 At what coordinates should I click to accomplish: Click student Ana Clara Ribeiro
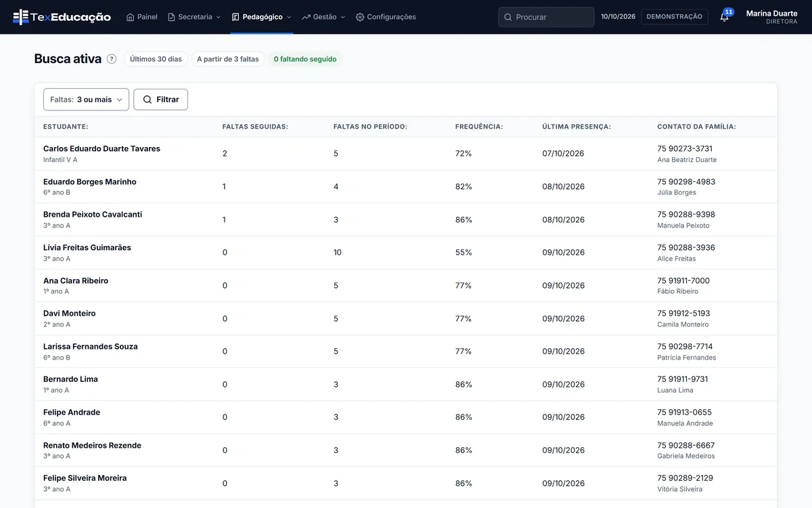tap(76, 281)
